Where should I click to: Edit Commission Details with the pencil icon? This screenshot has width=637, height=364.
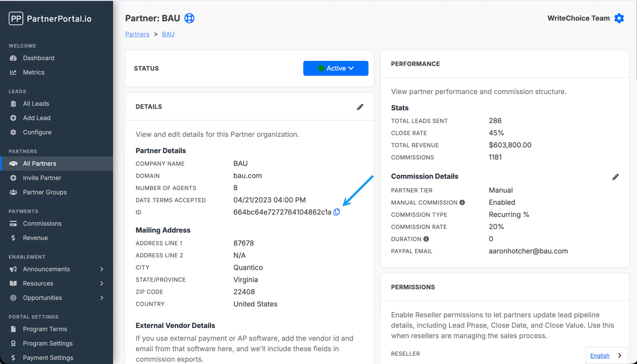point(615,177)
